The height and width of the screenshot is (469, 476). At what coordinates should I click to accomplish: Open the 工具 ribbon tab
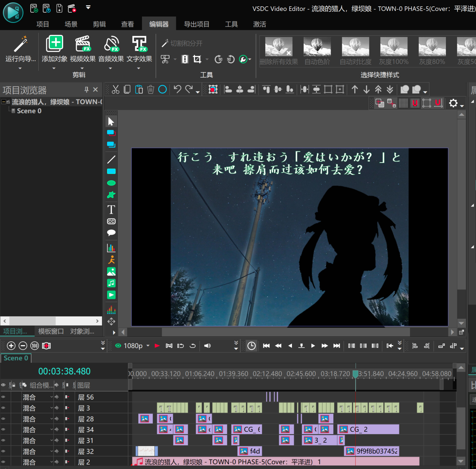(231, 24)
